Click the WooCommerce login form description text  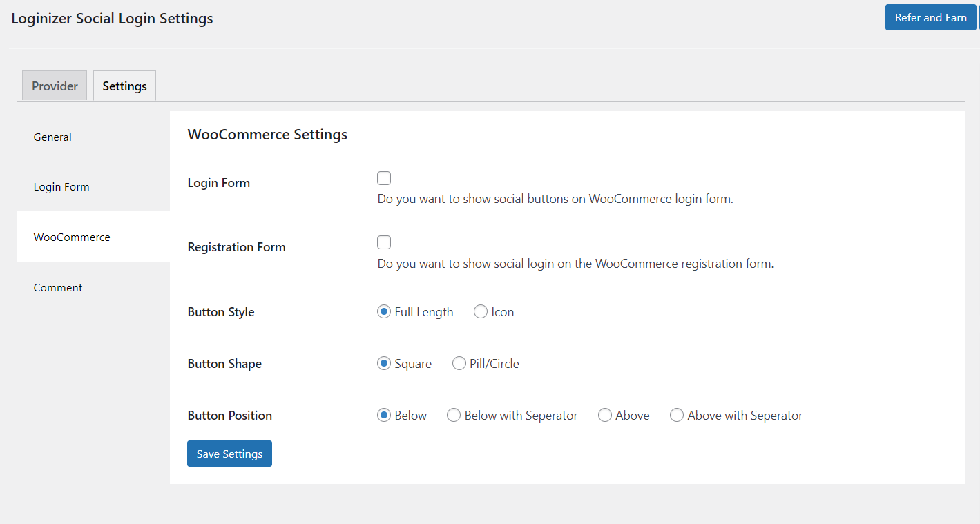pyautogui.click(x=555, y=199)
